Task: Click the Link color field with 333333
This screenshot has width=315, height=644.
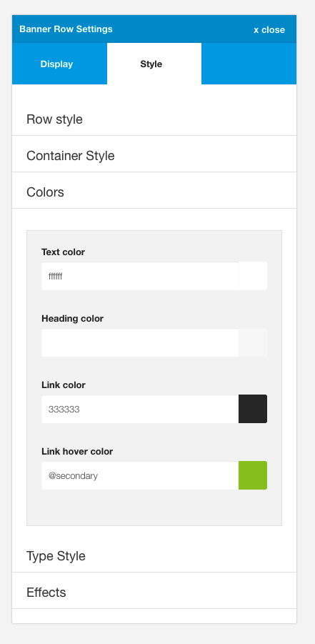Action: pos(139,410)
